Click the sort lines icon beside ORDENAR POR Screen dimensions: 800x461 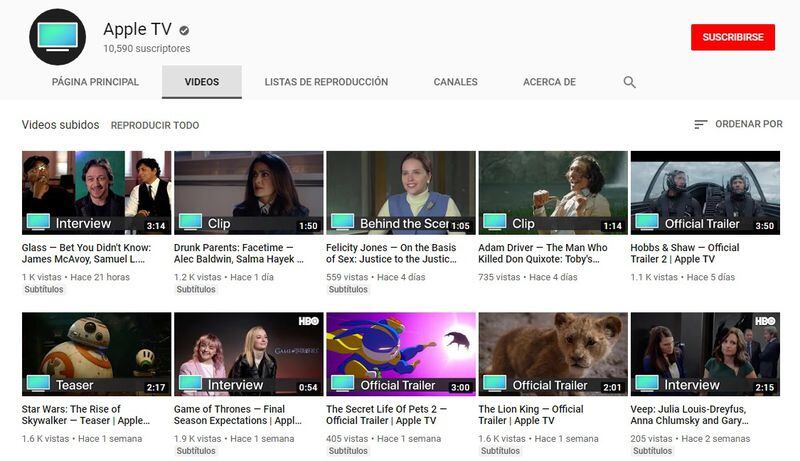[x=701, y=124]
